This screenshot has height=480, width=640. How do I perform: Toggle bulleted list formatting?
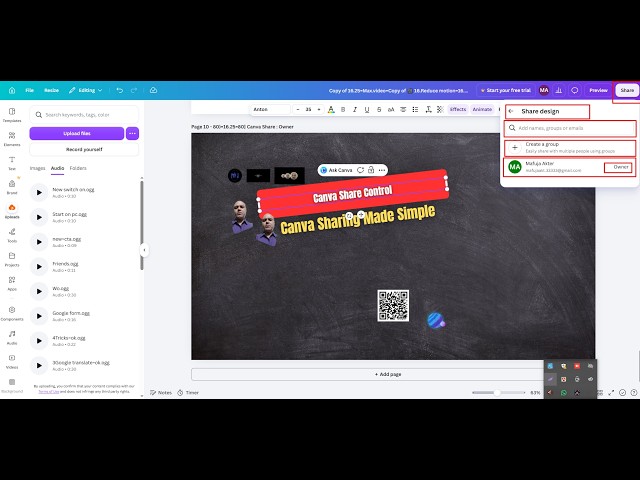[x=415, y=109]
